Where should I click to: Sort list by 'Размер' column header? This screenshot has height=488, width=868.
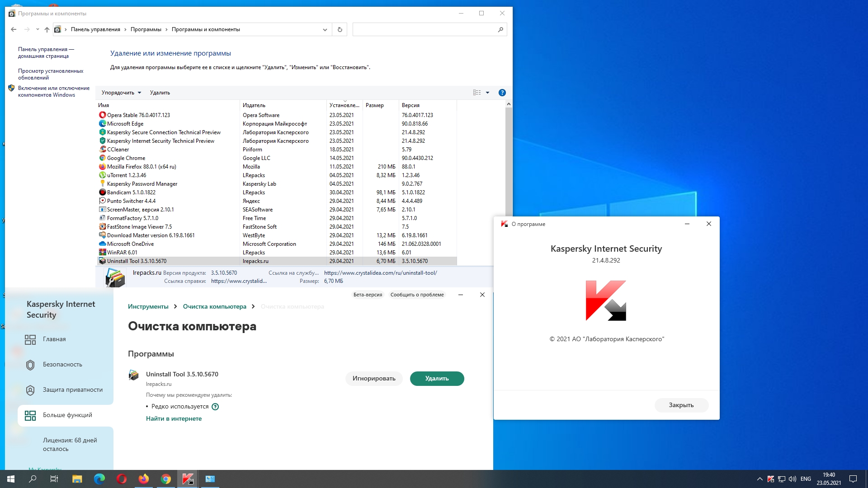tap(381, 105)
